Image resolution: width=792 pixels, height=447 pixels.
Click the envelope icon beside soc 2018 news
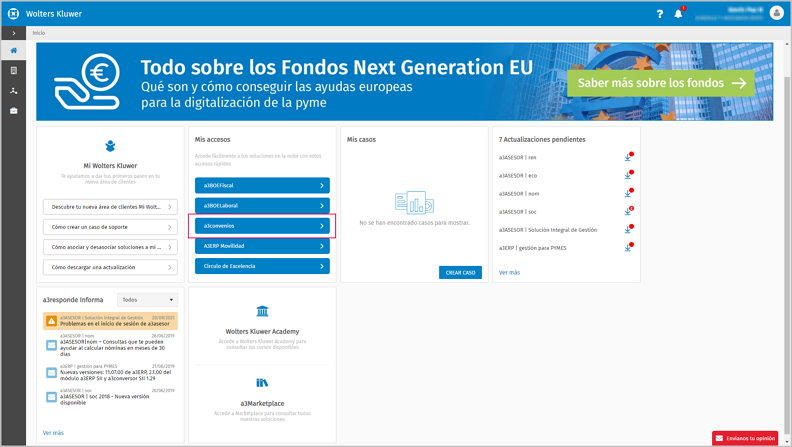[52, 397]
